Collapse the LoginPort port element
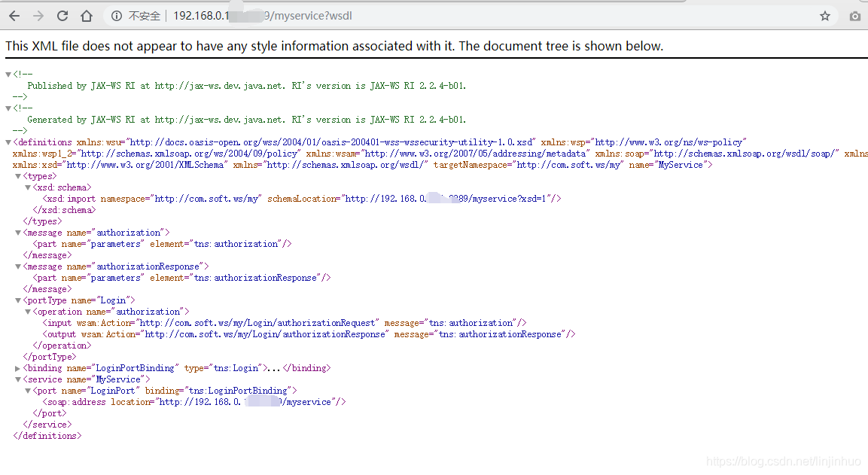This screenshot has width=868, height=475. [27, 390]
